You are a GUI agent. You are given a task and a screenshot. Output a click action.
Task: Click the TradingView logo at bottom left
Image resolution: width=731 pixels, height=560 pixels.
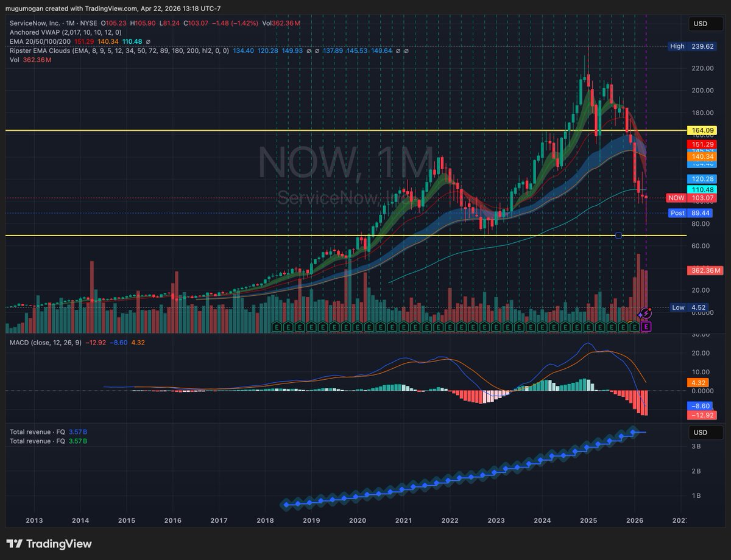[48, 544]
